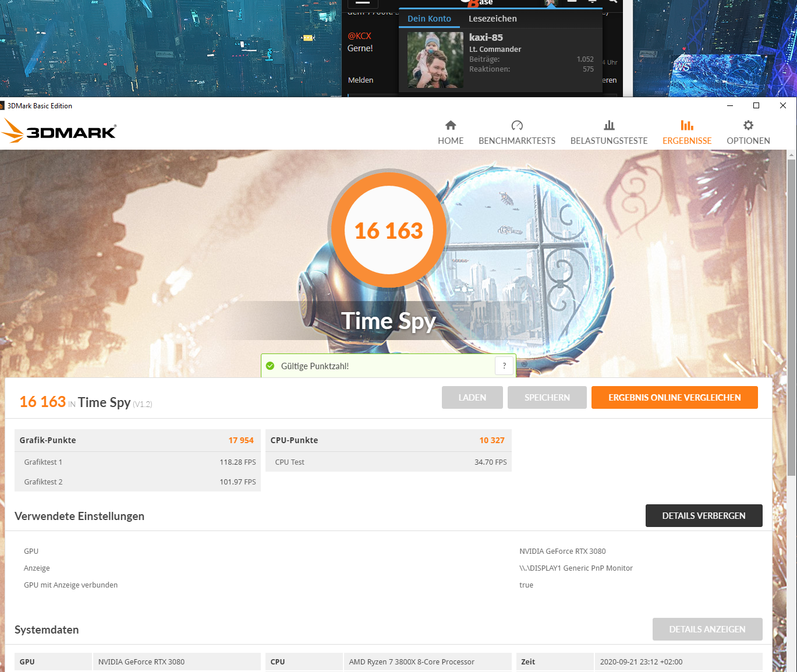Viewport: 797px width, 672px height.
Task: Click the DISPLAY1 Generic PnP Monitor text
Action: [576, 568]
